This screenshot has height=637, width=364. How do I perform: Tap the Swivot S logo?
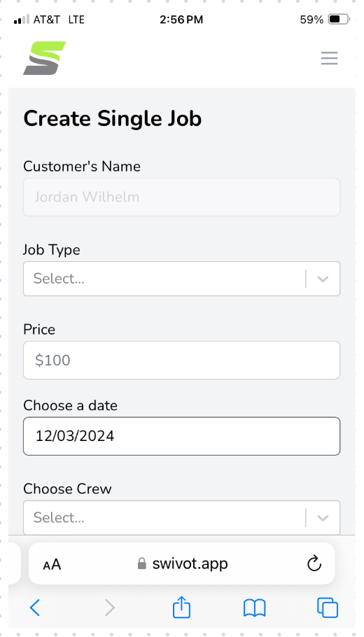click(x=44, y=58)
